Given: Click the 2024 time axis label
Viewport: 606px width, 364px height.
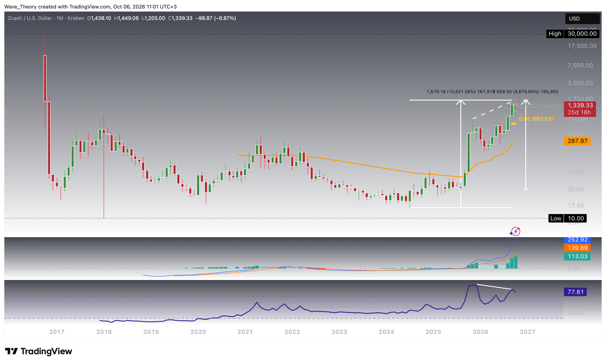Looking at the screenshot, I should pos(386,332).
